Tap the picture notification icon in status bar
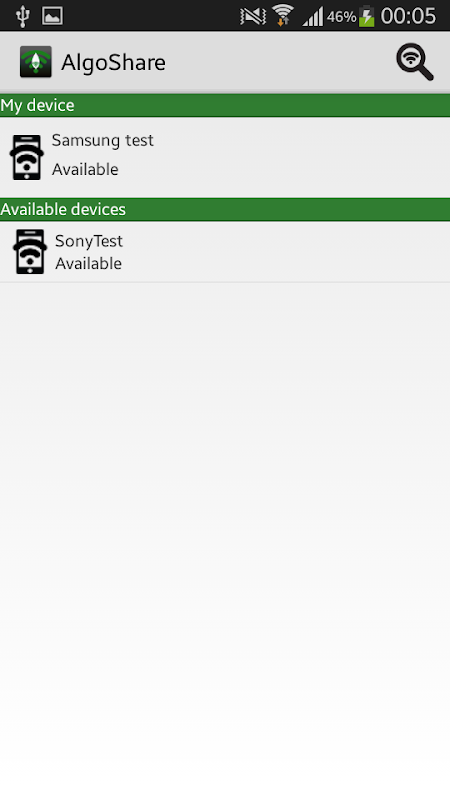This screenshot has width=450, height=800. pyautogui.click(x=52, y=16)
